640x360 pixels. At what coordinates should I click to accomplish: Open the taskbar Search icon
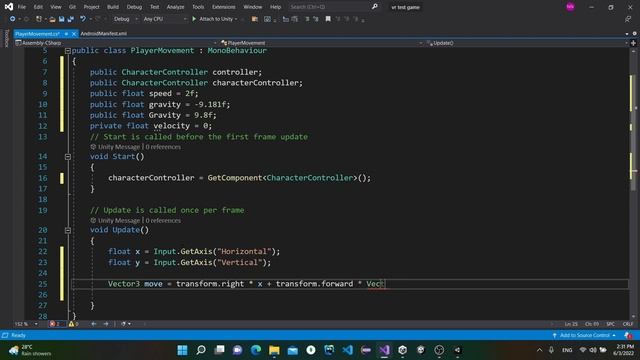[x=201, y=350]
